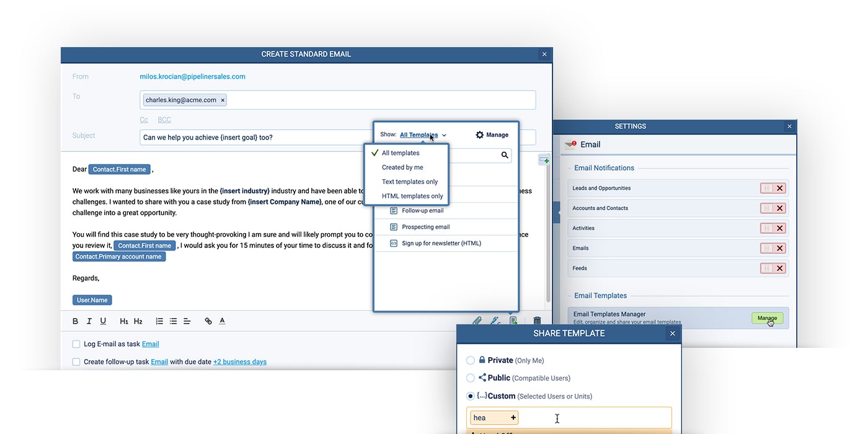Viewport: 868px width, 434px height.
Task: Select the Private (Only Me) sharing option
Action: (x=471, y=360)
